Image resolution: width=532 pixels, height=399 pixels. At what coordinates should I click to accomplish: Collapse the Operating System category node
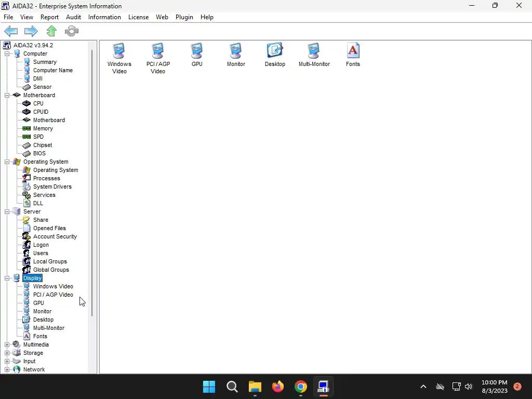tap(7, 162)
